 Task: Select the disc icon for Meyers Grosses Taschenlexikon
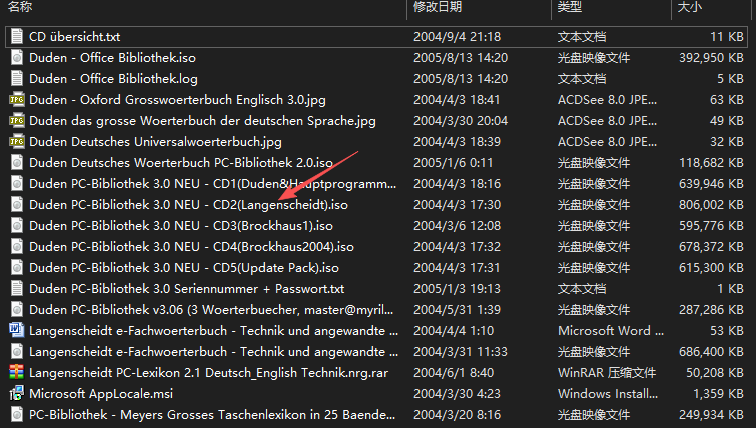click(x=16, y=414)
